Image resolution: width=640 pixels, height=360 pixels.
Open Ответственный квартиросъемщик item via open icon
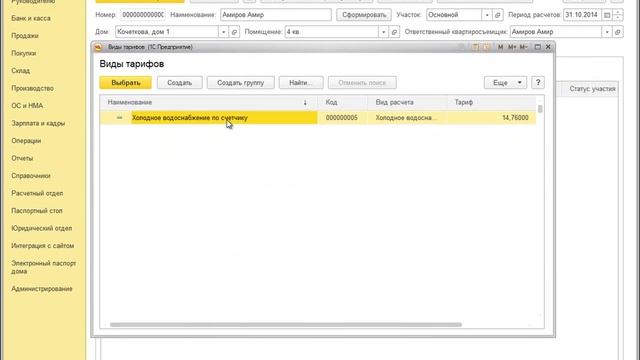[618, 32]
